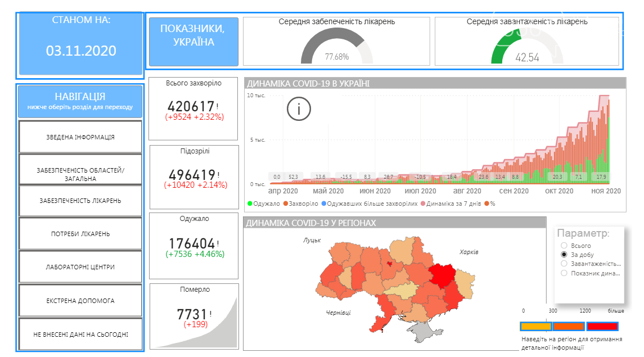Go to Забезпеченість лікарень section

80,201
